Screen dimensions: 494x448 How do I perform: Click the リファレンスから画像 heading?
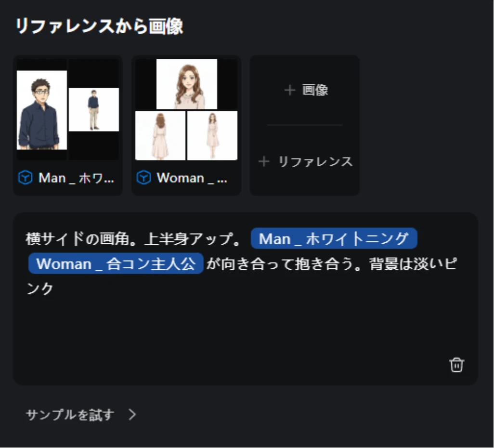[x=99, y=26]
